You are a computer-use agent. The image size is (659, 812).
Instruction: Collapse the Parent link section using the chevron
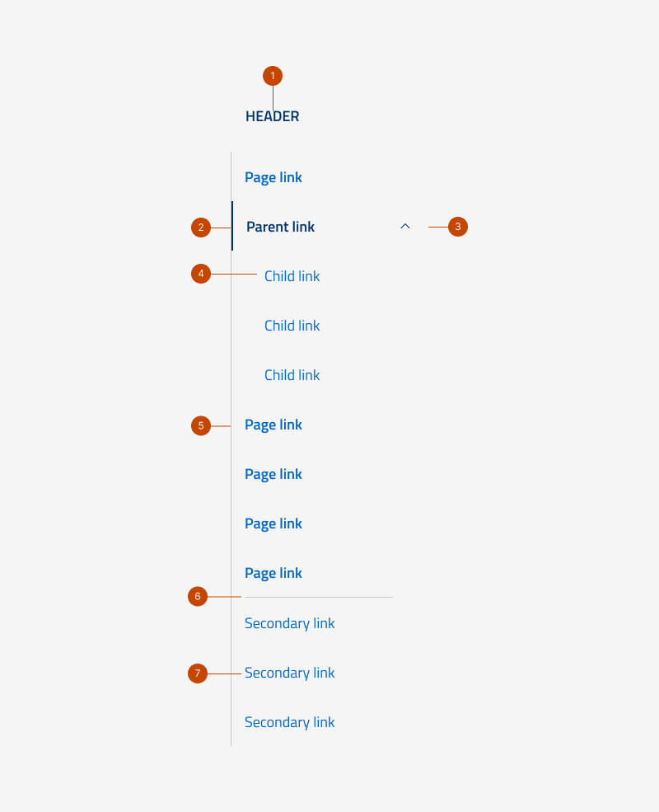pos(404,226)
